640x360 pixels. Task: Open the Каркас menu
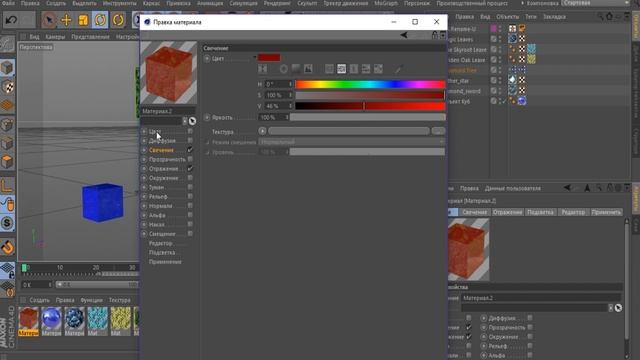point(151,3)
